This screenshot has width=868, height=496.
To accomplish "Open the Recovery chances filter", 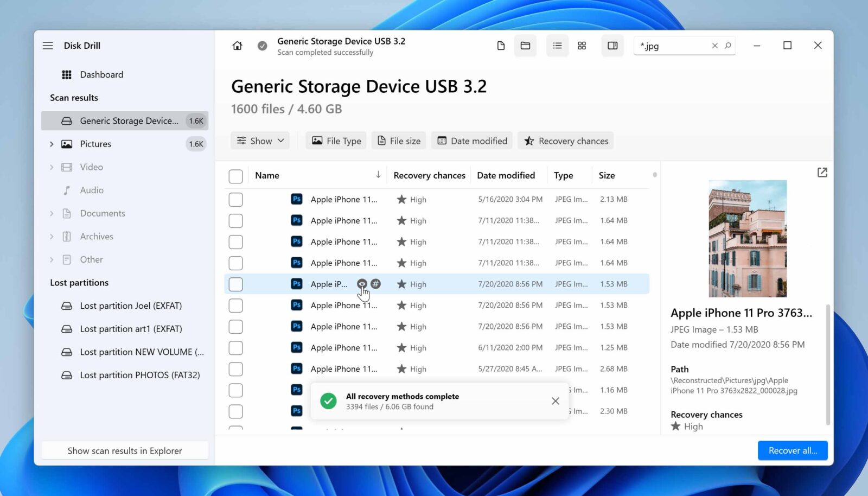I will [566, 141].
